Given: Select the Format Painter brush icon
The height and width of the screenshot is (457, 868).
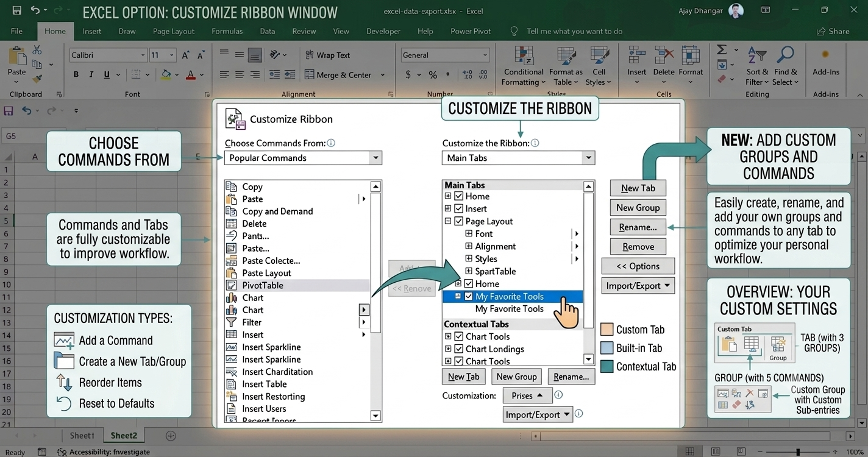Looking at the screenshot, I should [37, 79].
